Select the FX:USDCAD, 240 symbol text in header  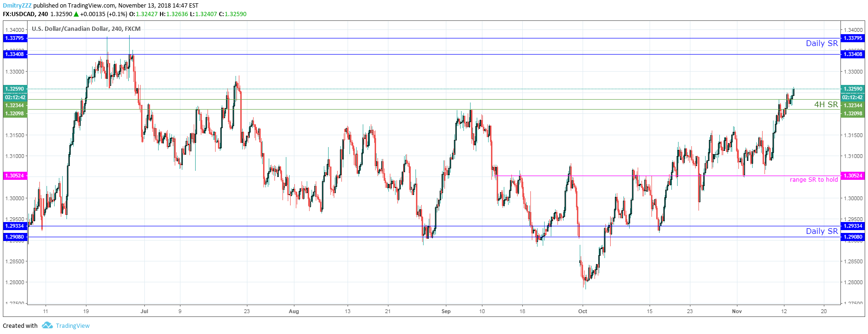pos(26,14)
